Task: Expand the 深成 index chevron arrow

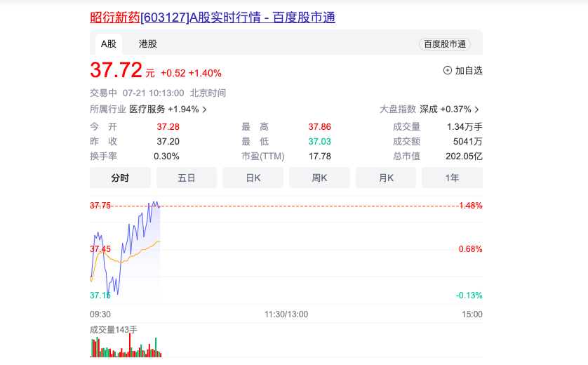Action: click(x=476, y=109)
